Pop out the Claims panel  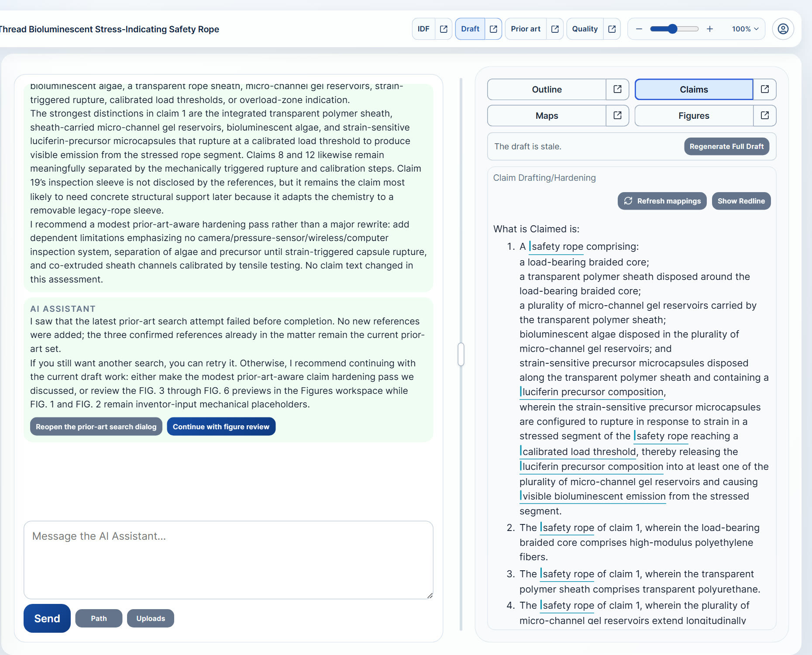pyautogui.click(x=765, y=90)
